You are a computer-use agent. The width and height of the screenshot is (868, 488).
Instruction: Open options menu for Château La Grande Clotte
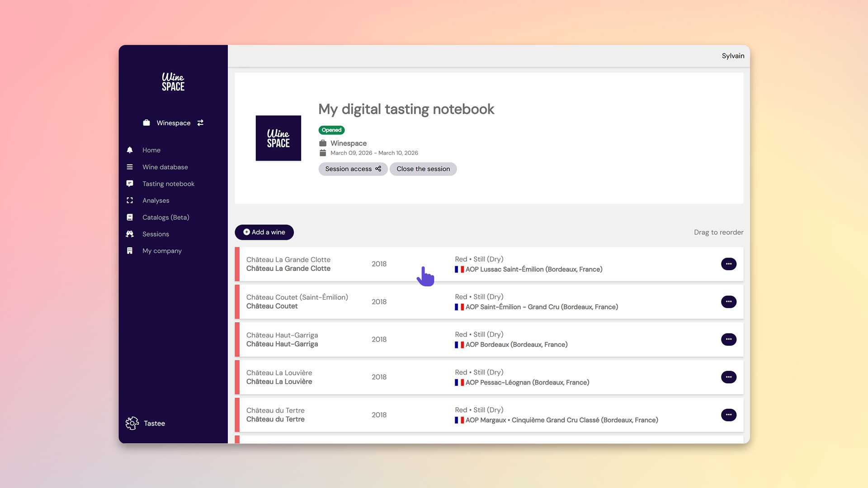pos(728,264)
